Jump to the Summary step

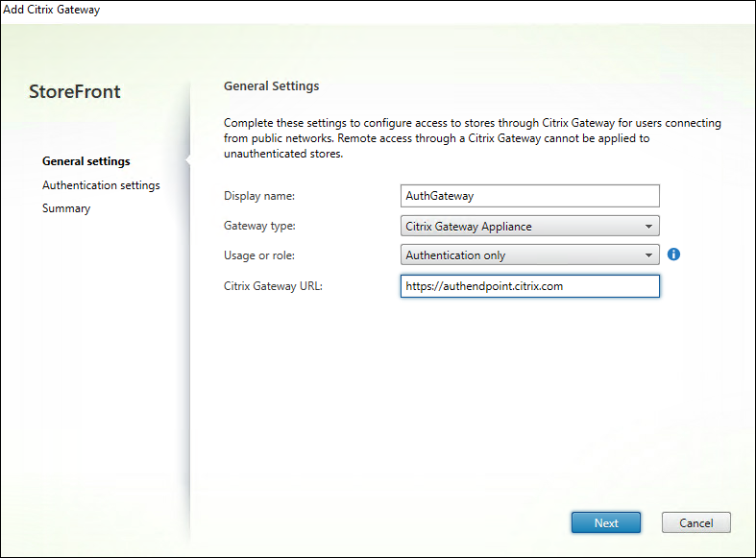(66, 208)
